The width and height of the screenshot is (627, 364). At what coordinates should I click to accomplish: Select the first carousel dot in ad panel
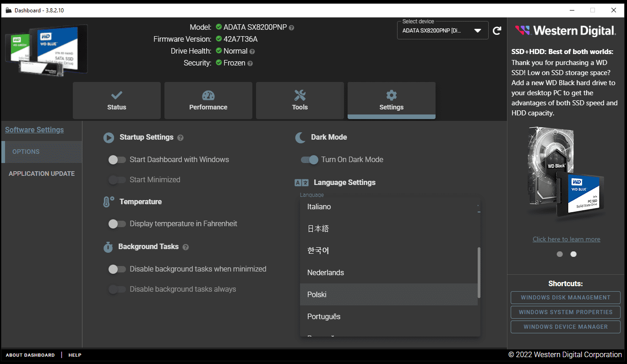coord(560,254)
